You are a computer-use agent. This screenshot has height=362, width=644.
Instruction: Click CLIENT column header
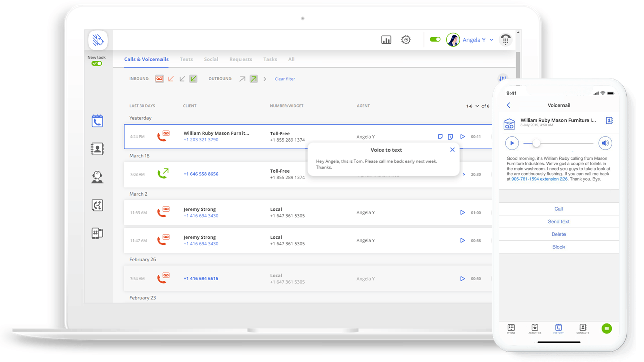click(x=190, y=106)
